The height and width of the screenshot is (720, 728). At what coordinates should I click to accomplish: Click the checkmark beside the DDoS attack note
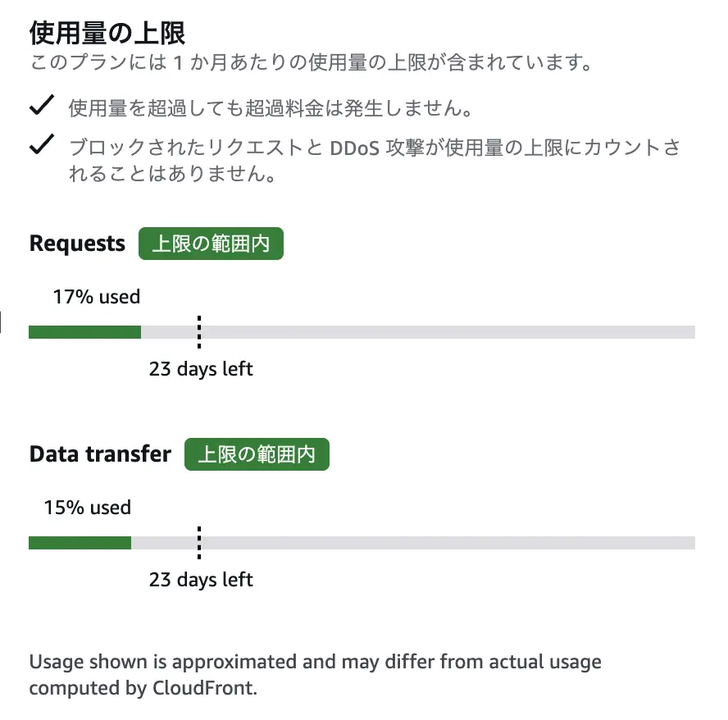pos(41,145)
